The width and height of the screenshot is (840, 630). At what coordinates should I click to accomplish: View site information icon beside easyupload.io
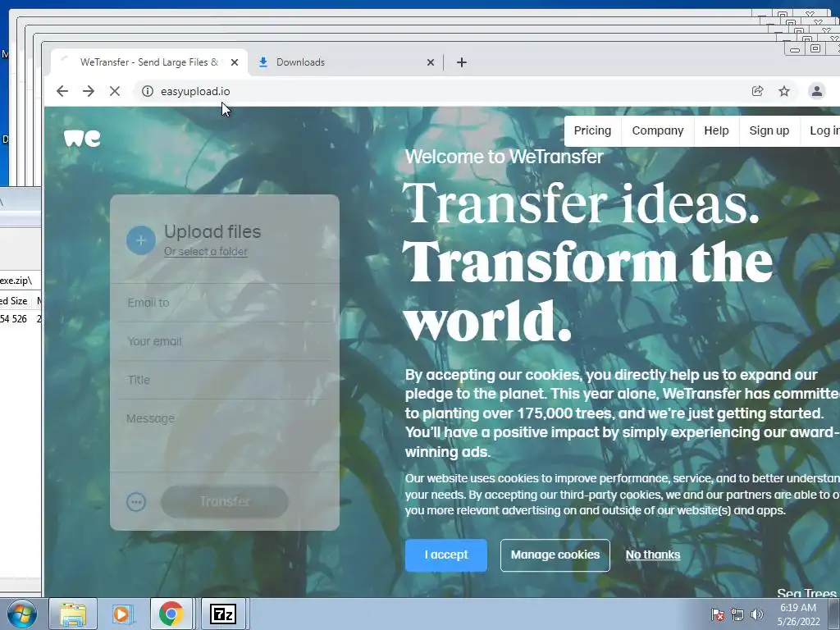click(x=148, y=91)
